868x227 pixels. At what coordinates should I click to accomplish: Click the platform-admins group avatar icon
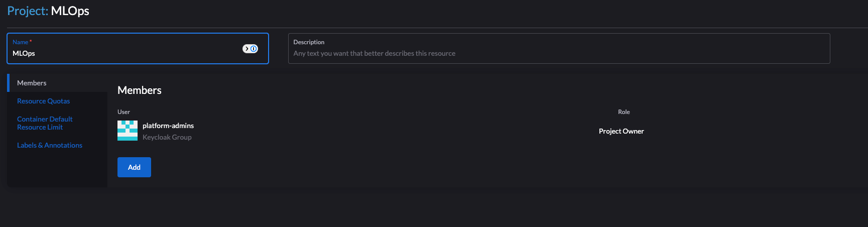pyautogui.click(x=128, y=131)
